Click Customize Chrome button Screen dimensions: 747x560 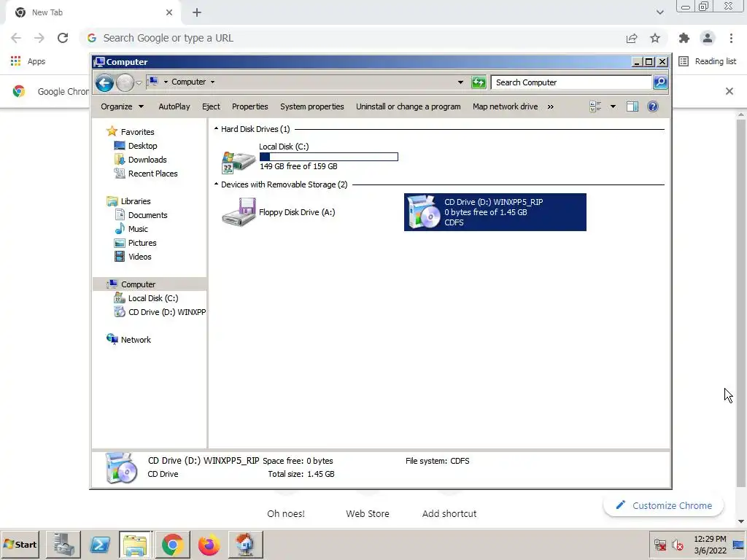(x=664, y=506)
